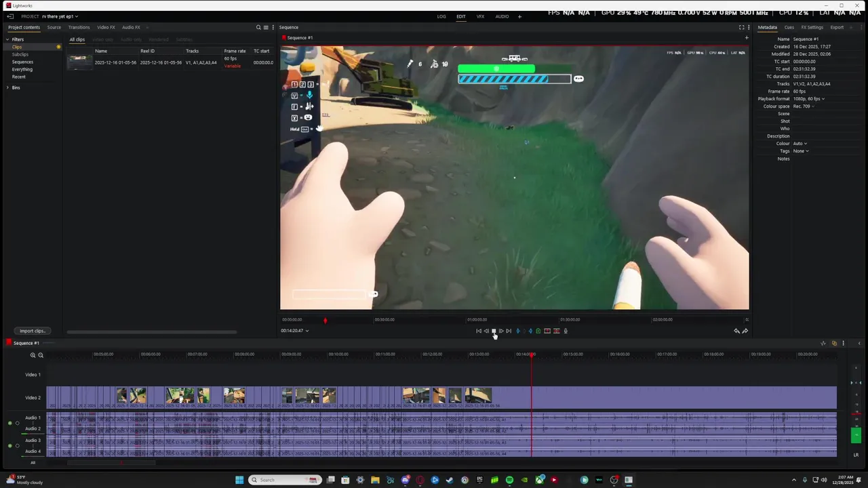This screenshot has width=868, height=488.
Task: Change the Playback format dropdown
Action: pyautogui.click(x=810, y=99)
